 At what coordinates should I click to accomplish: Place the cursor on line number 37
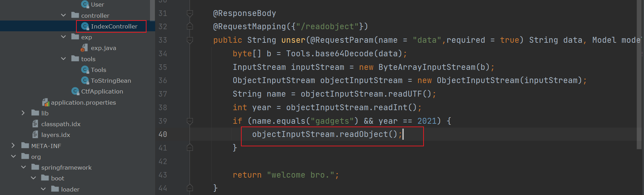(162, 94)
